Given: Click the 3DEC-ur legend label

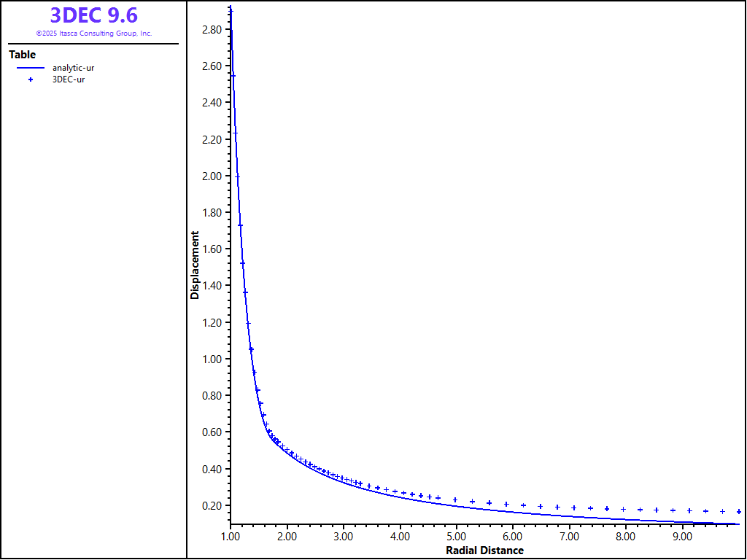Looking at the screenshot, I should click(x=68, y=79).
